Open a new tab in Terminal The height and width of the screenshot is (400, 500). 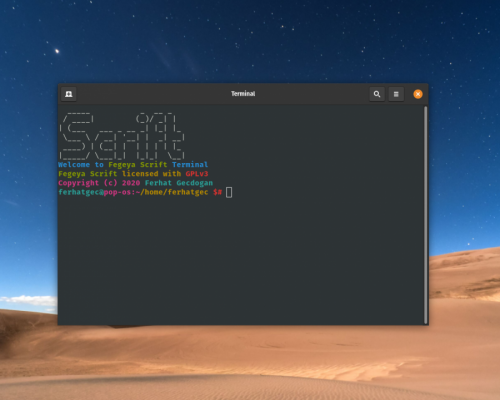[x=69, y=94]
